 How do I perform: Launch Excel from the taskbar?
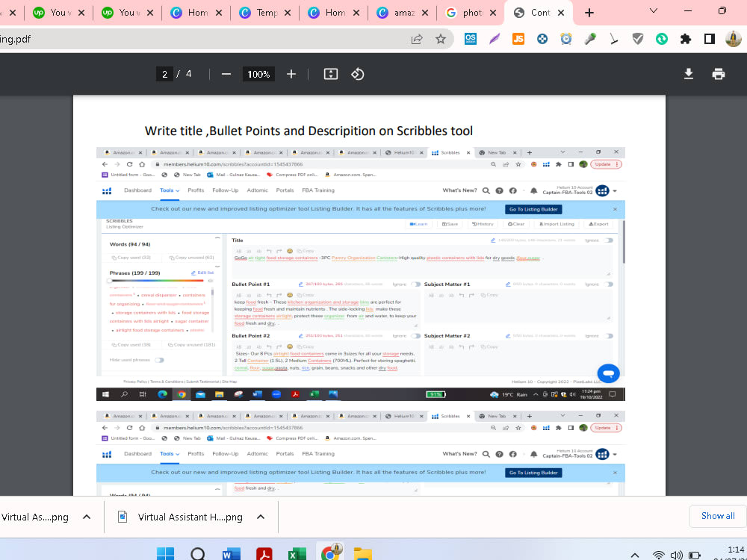point(297,555)
